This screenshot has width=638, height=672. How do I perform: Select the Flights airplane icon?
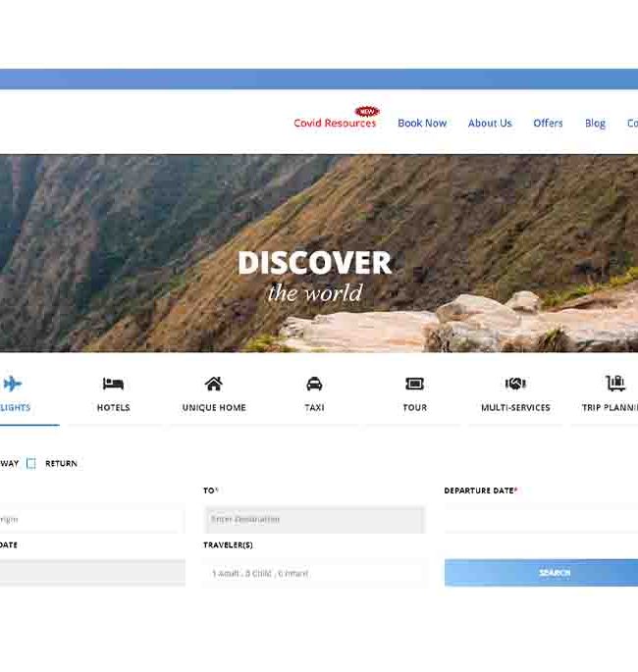[13, 384]
